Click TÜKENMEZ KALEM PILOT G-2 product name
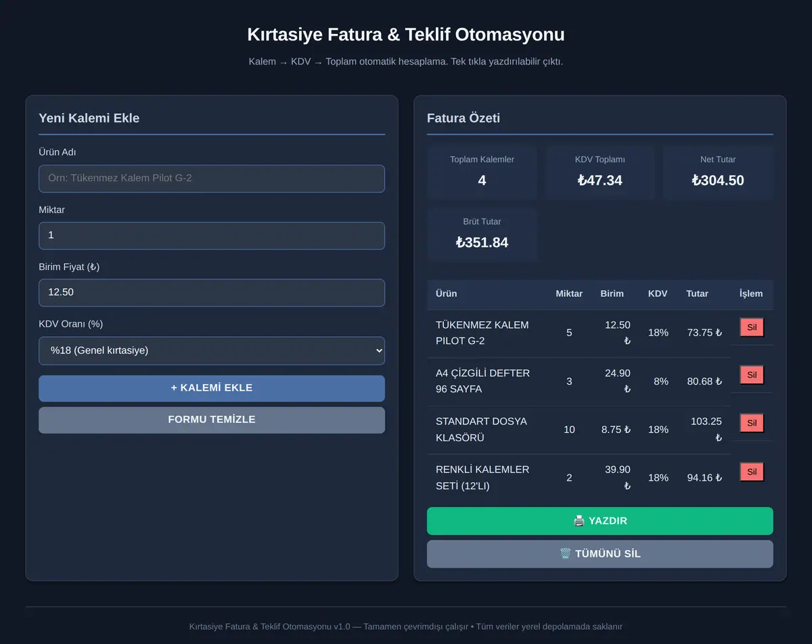The image size is (812, 644). (x=482, y=333)
